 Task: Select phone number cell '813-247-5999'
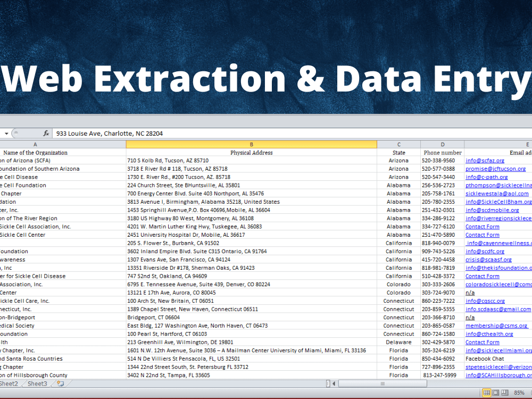pyautogui.click(x=443, y=375)
